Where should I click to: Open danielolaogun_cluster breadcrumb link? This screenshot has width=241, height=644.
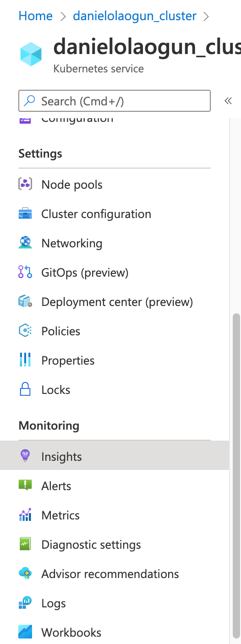coord(135,16)
